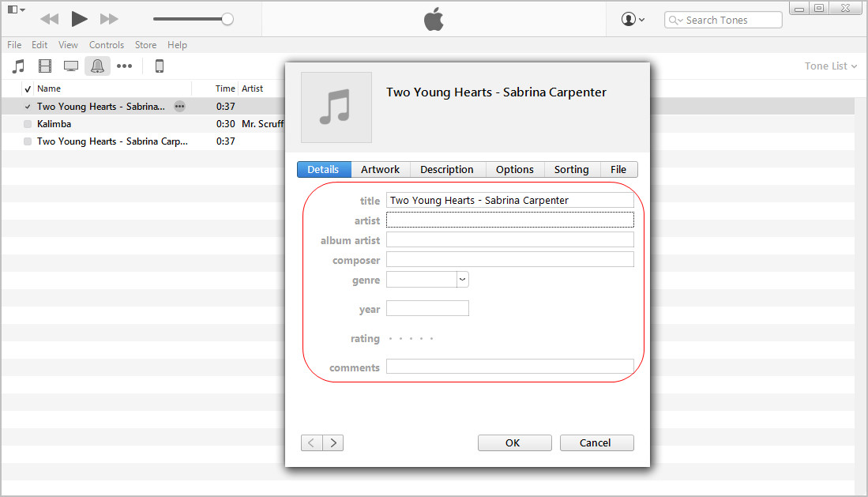Confirm changes with the OK button
The image size is (868, 497).
[x=515, y=442]
